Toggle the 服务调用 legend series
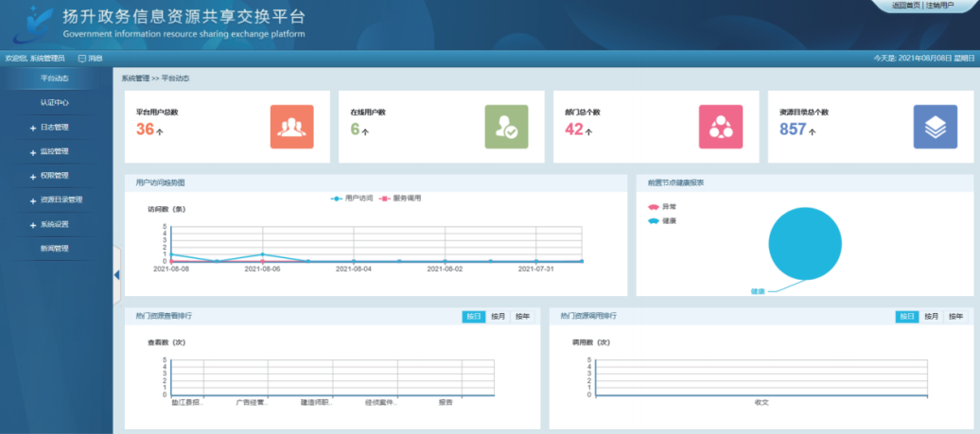 400,199
